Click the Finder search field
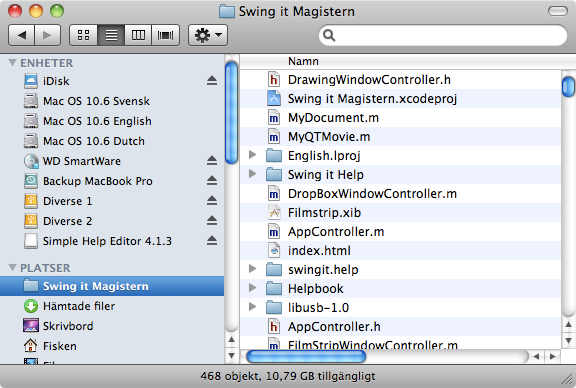 [443, 35]
